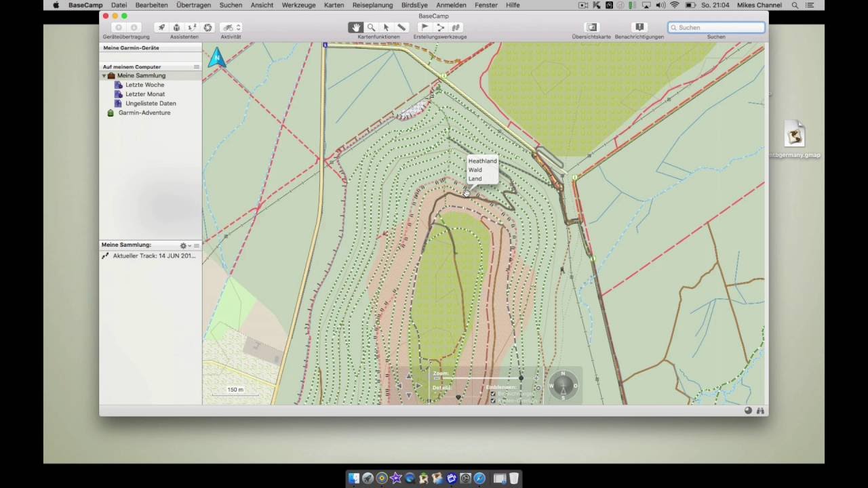
Task: Toggle the second Einblenden checkbox
Action: pos(492,401)
